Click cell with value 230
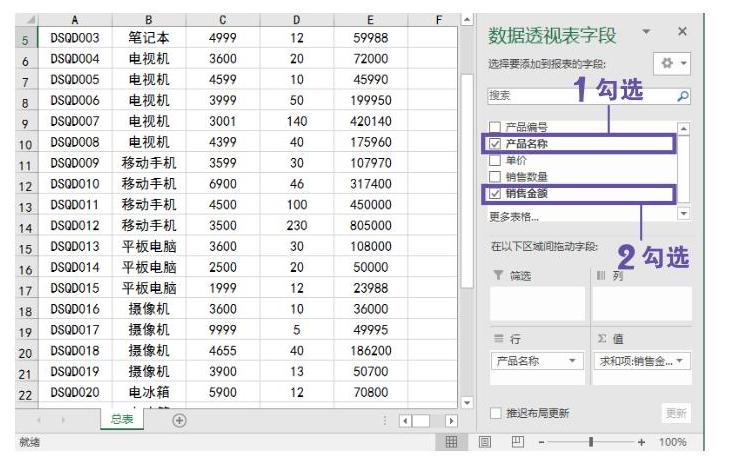 297,225
